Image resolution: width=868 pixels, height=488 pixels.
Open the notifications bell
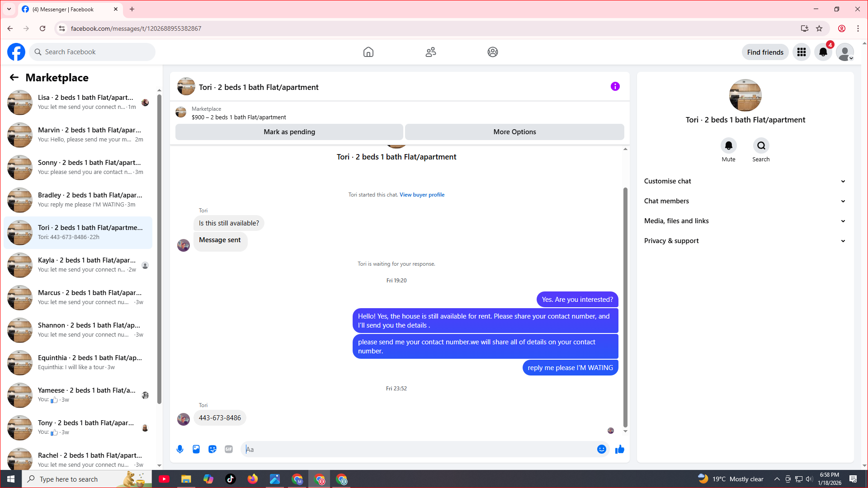click(x=823, y=52)
